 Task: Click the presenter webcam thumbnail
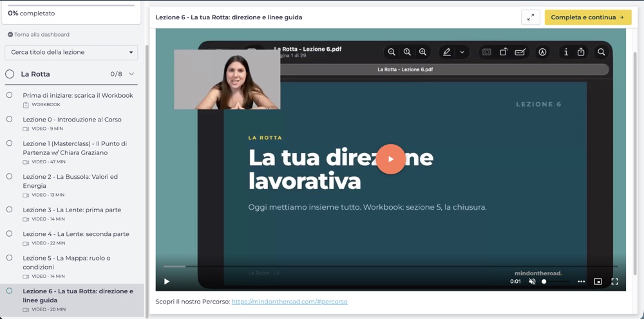click(x=227, y=80)
